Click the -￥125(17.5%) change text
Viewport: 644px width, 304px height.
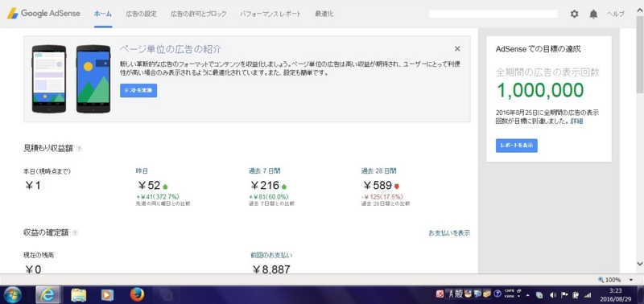(x=382, y=196)
